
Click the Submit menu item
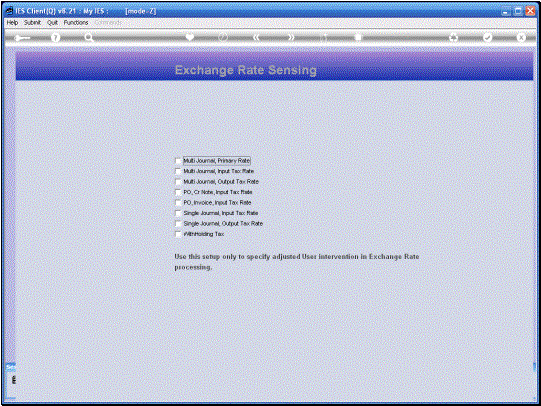32,22
